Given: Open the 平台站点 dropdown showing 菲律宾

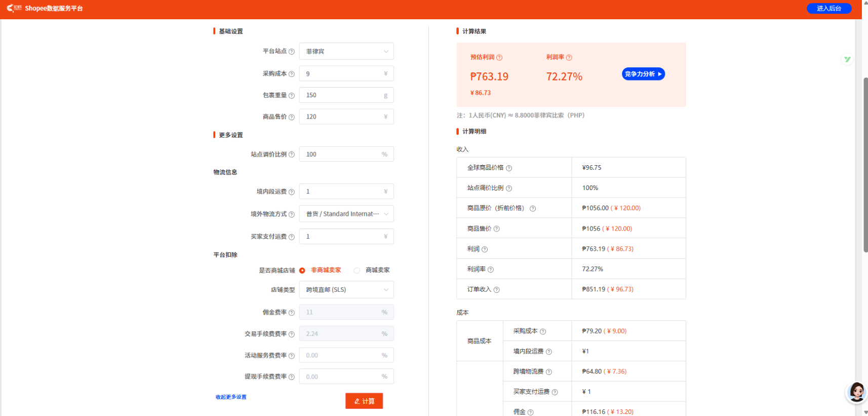Looking at the screenshot, I should point(346,52).
